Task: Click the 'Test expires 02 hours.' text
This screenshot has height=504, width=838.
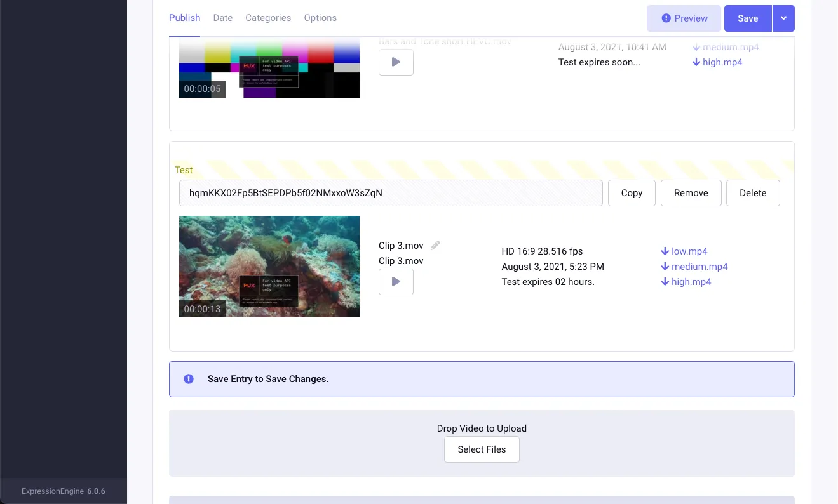Action: pos(548,282)
